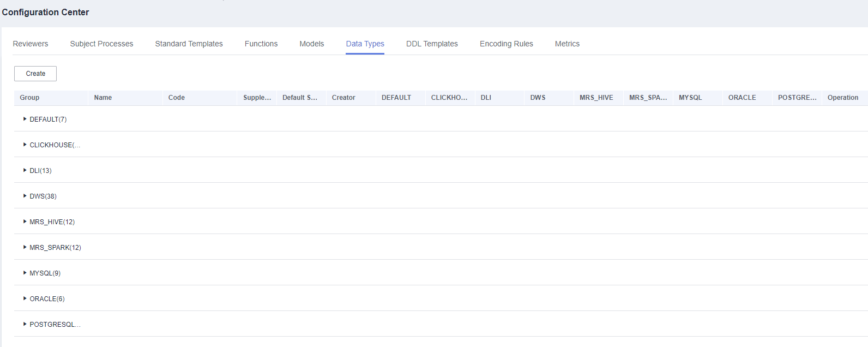Image resolution: width=868 pixels, height=347 pixels.
Task: Click the MRS_HIVE(12) group label
Action: point(52,222)
